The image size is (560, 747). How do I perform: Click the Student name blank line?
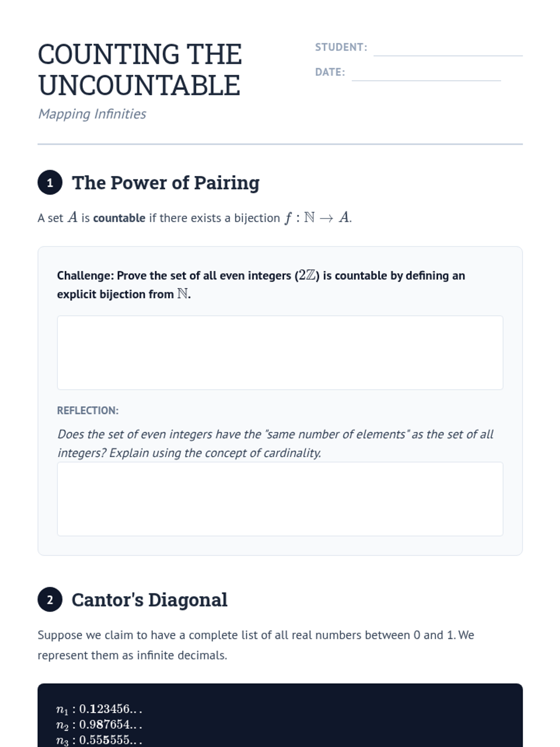[448, 49]
